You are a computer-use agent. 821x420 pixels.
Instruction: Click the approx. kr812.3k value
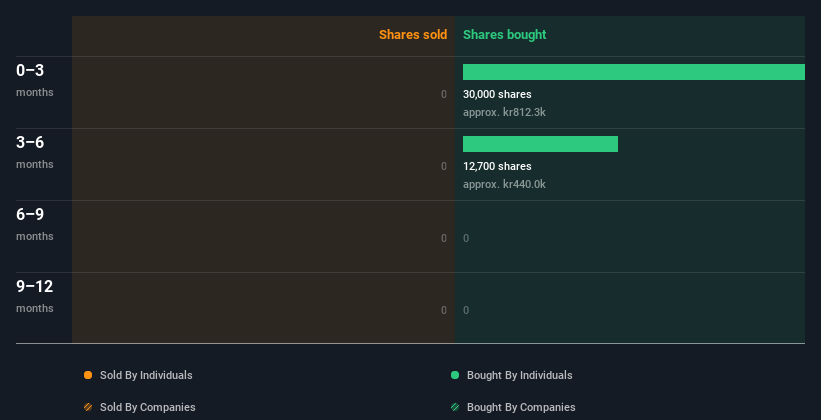504,112
